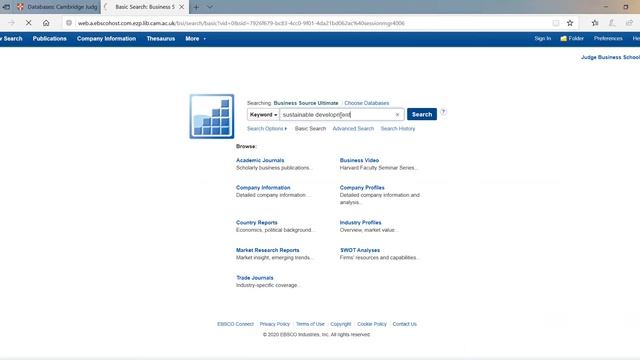Click Choose Databases link
640x360 pixels.
click(x=367, y=103)
